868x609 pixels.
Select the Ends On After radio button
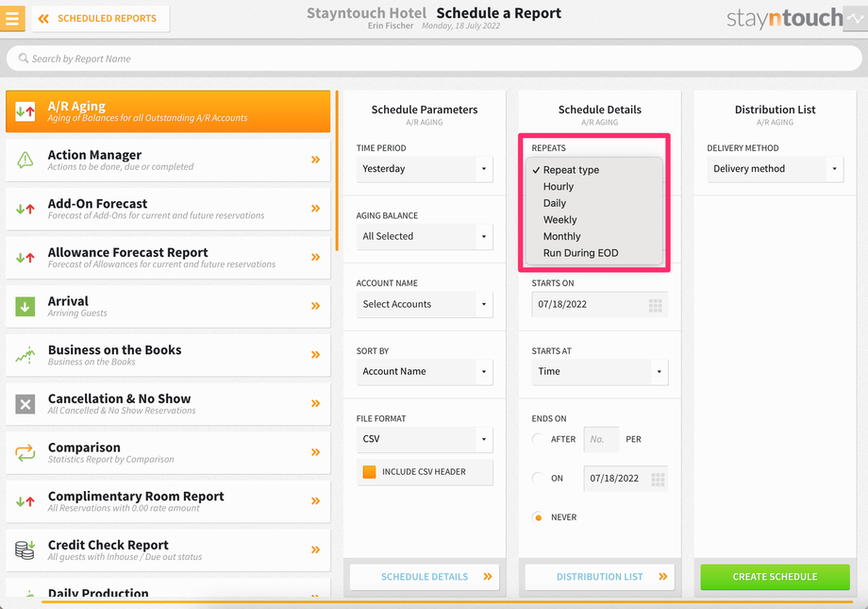pos(537,439)
